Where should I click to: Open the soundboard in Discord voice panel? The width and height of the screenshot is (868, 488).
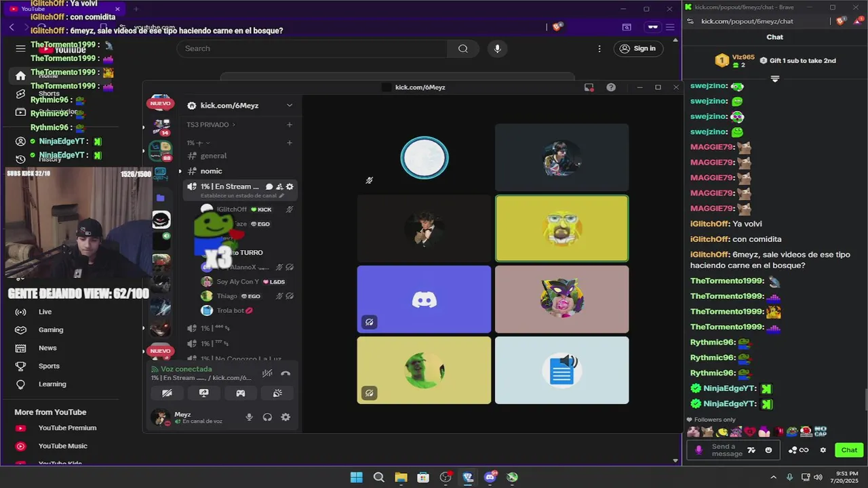277,393
